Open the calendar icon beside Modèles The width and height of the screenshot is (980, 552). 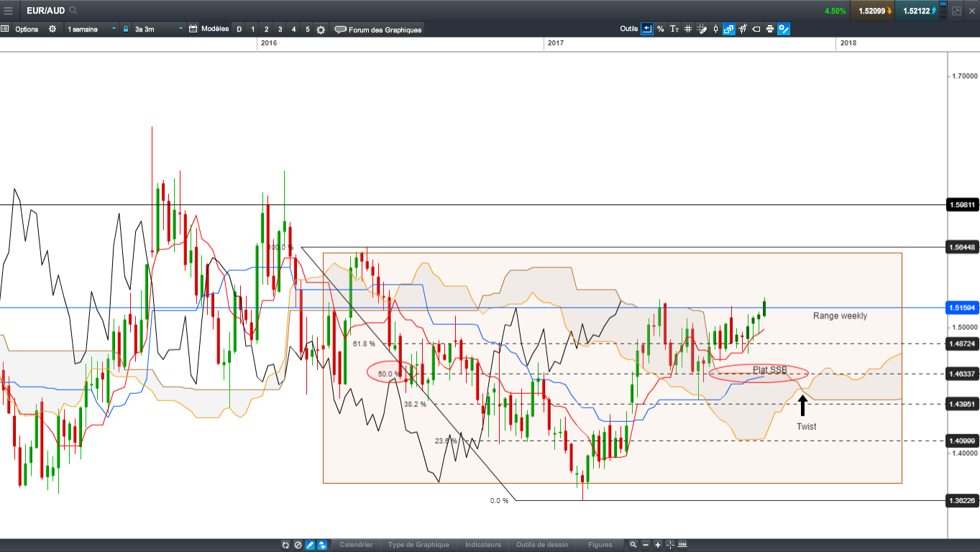pos(193,29)
